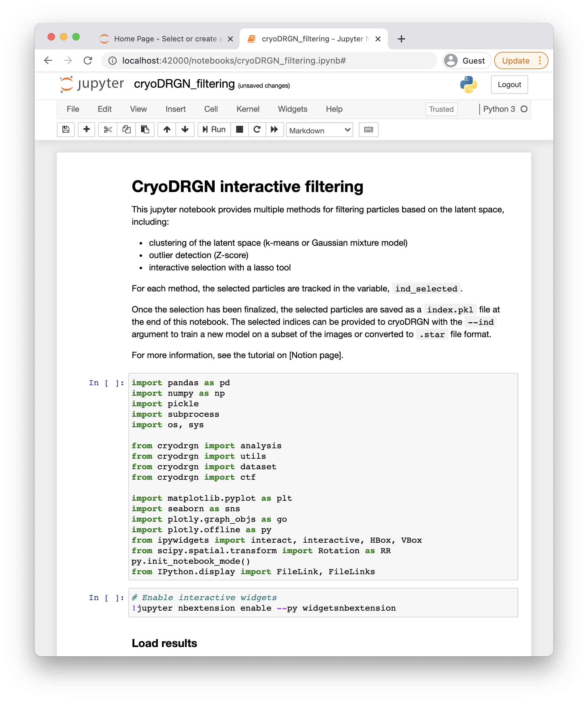Open the Kernel menu

pyautogui.click(x=247, y=109)
